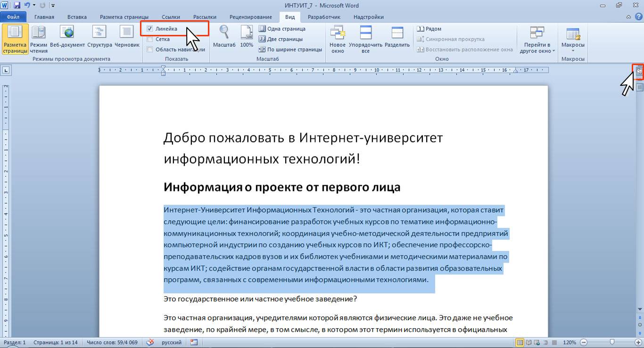
Task: Open the Вставка ribbon tab
Action: [77, 17]
